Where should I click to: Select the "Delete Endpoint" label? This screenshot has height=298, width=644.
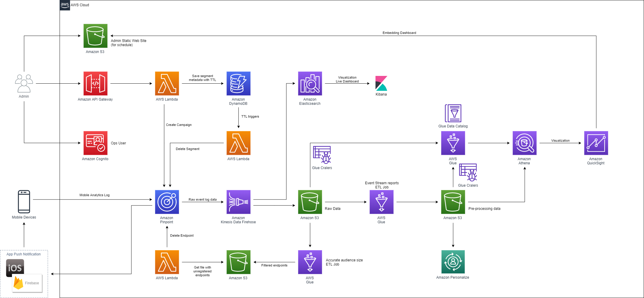[x=182, y=235]
